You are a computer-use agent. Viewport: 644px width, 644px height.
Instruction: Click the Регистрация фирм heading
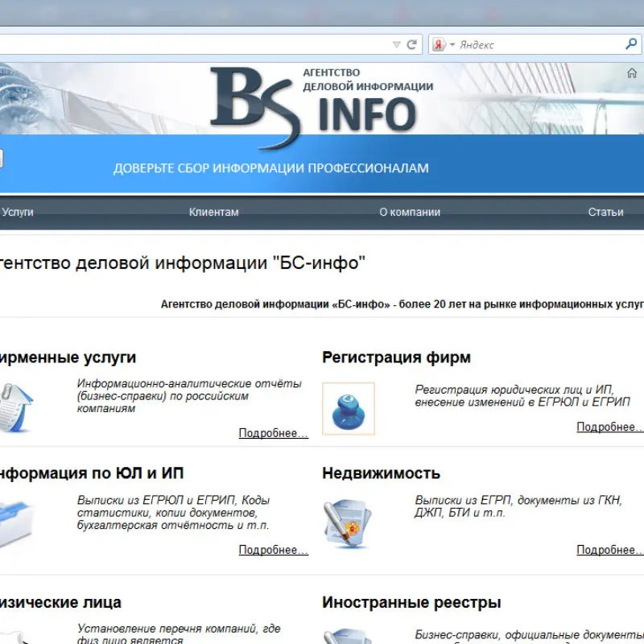point(396,357)
